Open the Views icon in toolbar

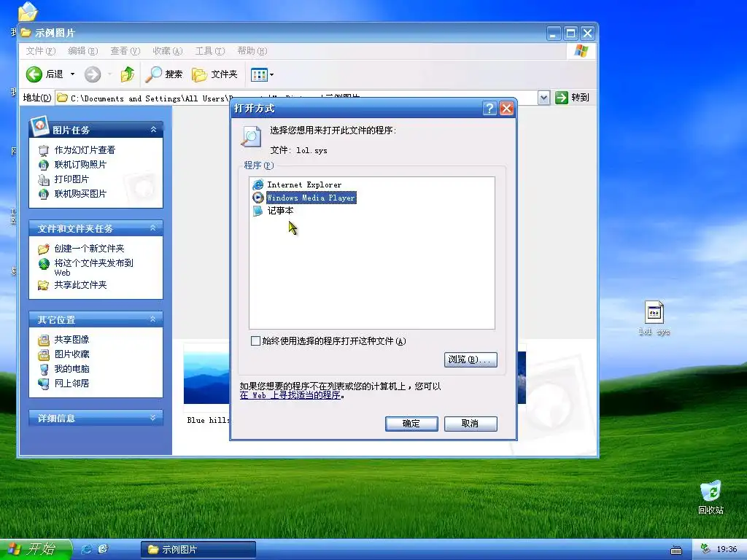pos(259,74)
